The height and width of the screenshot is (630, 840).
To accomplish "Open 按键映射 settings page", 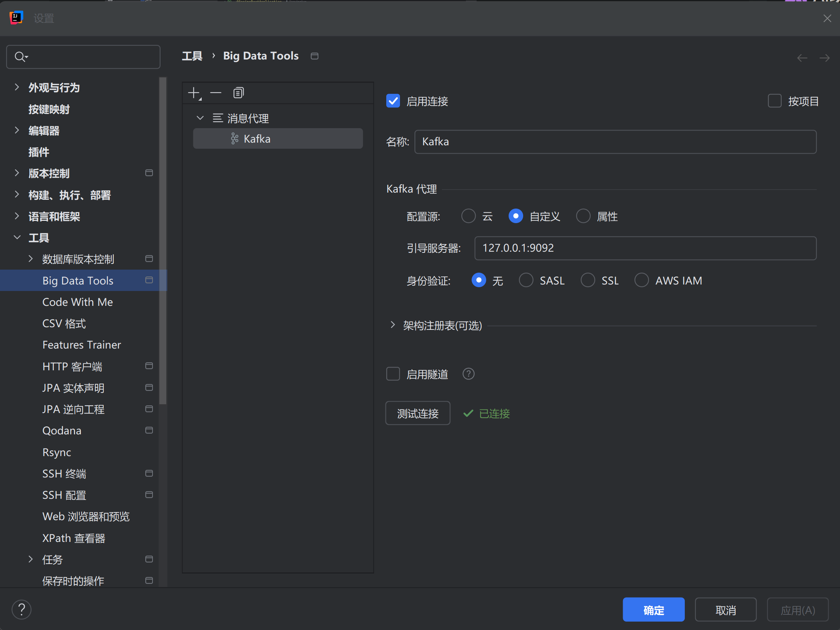I will pyautogui.click(x=49, y=109).
